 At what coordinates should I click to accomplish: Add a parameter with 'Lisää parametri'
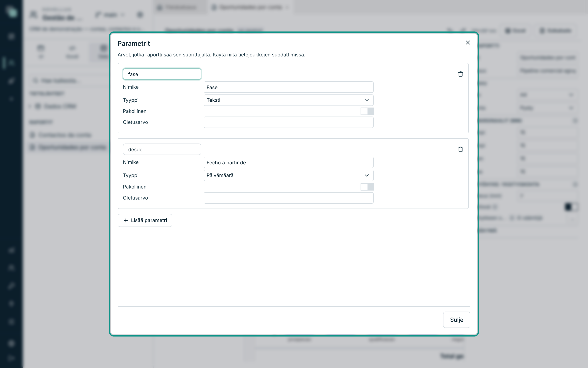pos(145,220)
